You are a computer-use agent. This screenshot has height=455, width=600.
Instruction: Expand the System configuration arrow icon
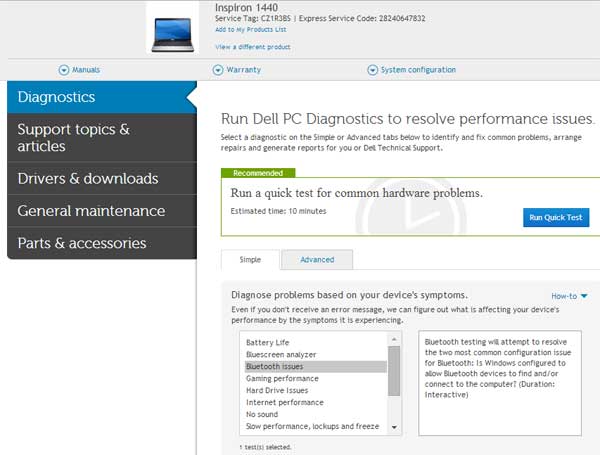coord(372,70)
